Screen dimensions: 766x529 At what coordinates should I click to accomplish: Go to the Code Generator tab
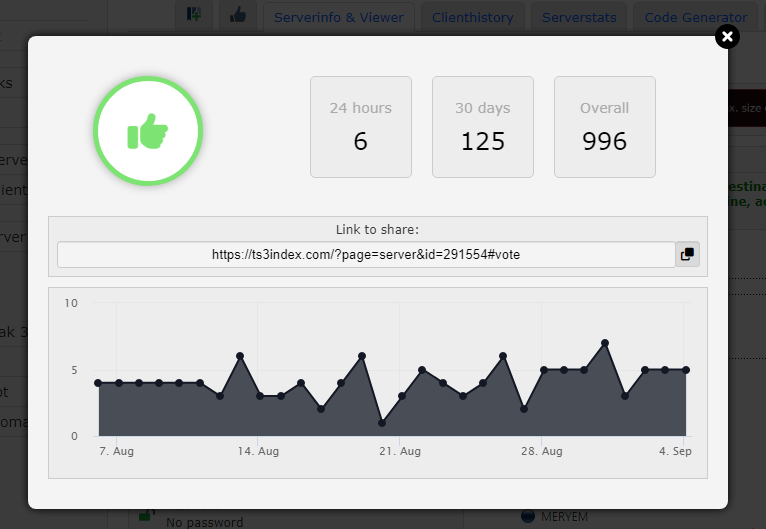coord(695,17)
